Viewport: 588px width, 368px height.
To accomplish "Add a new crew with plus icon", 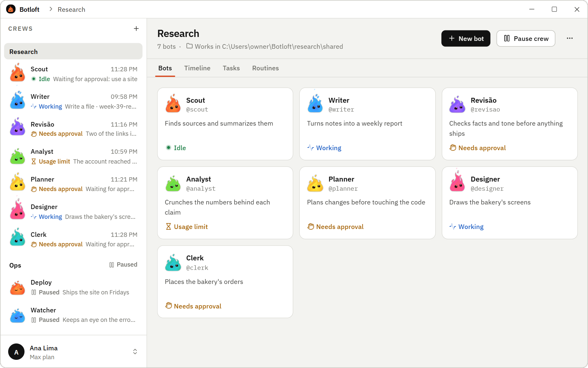I will tap(136, 29).
